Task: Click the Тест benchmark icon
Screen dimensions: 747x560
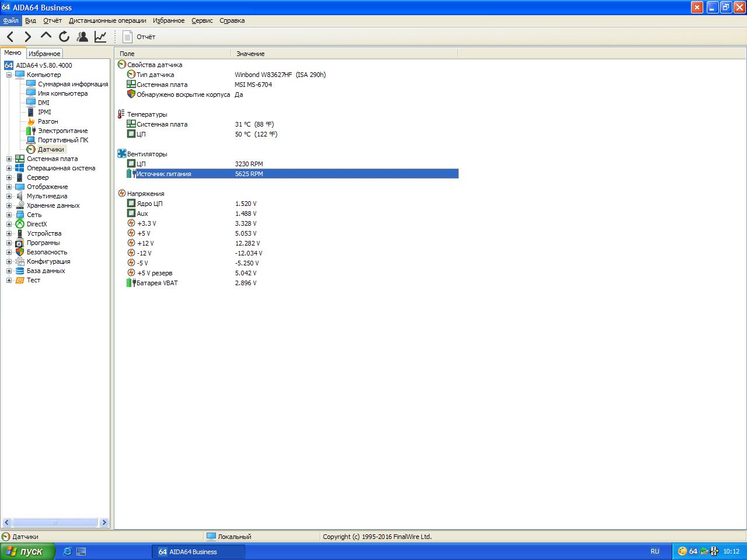Action: (x=20, y=280)
